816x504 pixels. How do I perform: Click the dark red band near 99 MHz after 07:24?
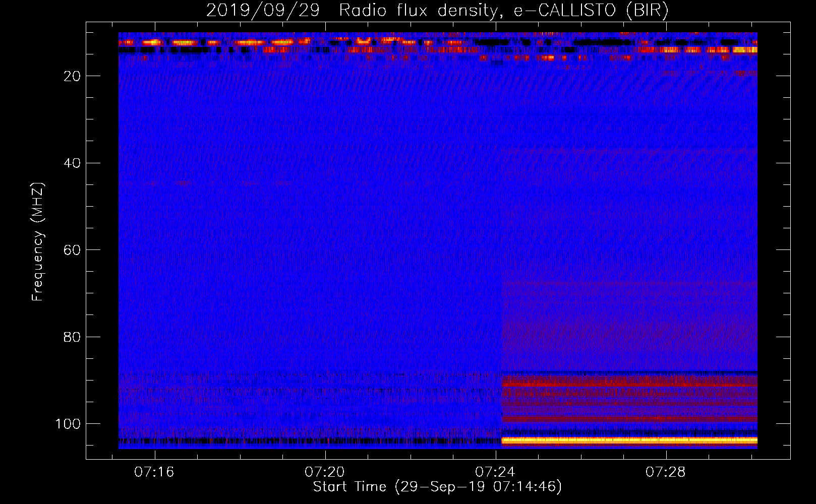point(629,419)
